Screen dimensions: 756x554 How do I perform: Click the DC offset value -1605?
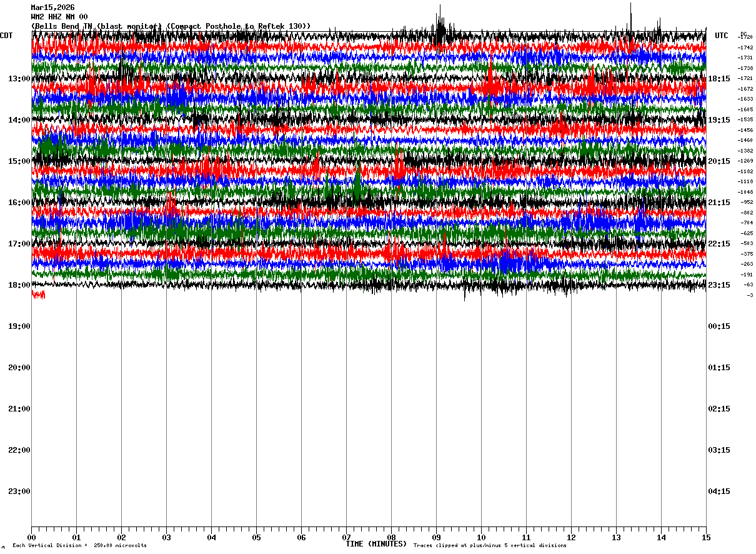pyautogui.click(x=745, y=109)
